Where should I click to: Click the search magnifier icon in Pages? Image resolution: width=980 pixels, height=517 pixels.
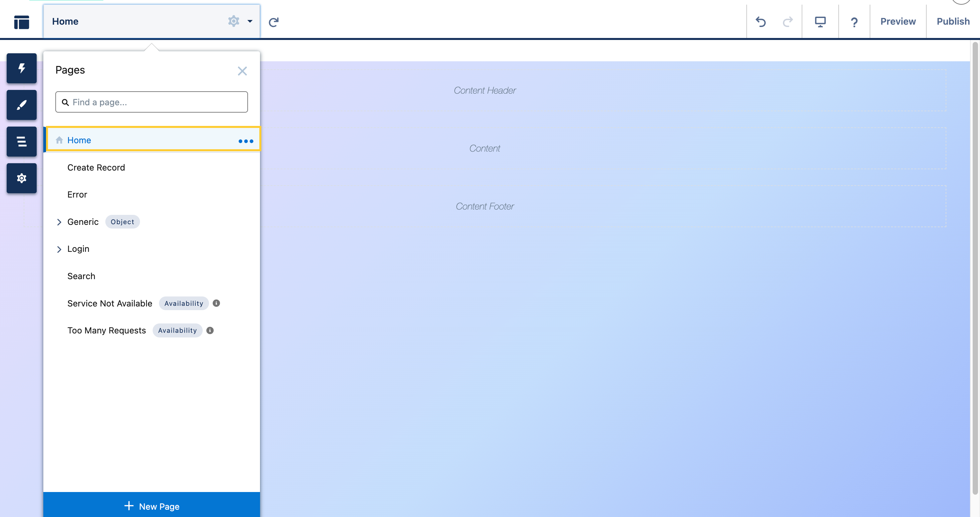coord(65,102)
